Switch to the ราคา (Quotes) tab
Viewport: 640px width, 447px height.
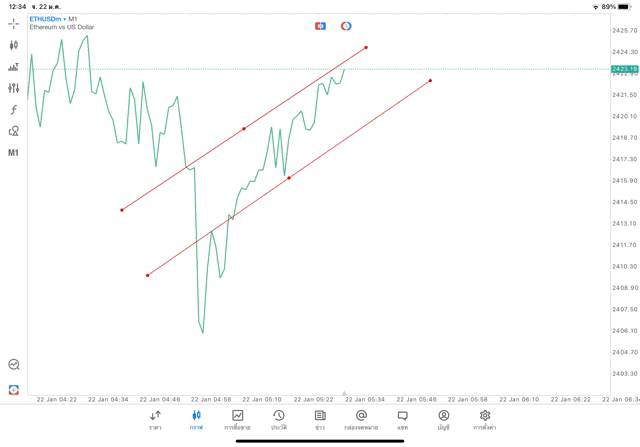(x=155, y=420)
